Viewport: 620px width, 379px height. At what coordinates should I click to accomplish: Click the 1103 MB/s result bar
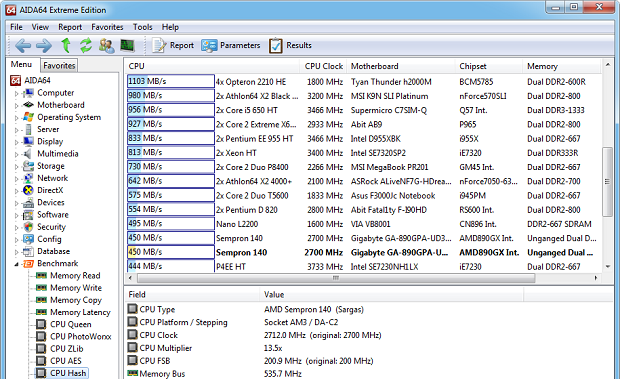pyautogui.click(x=171, y=81)
